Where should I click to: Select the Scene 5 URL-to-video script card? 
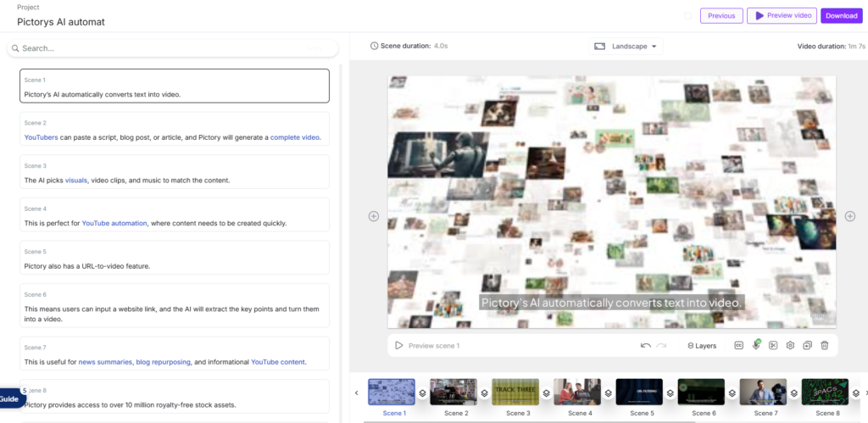175,258
